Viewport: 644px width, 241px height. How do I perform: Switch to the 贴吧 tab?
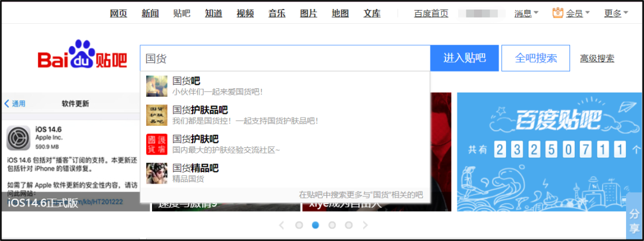pos(182,14)
